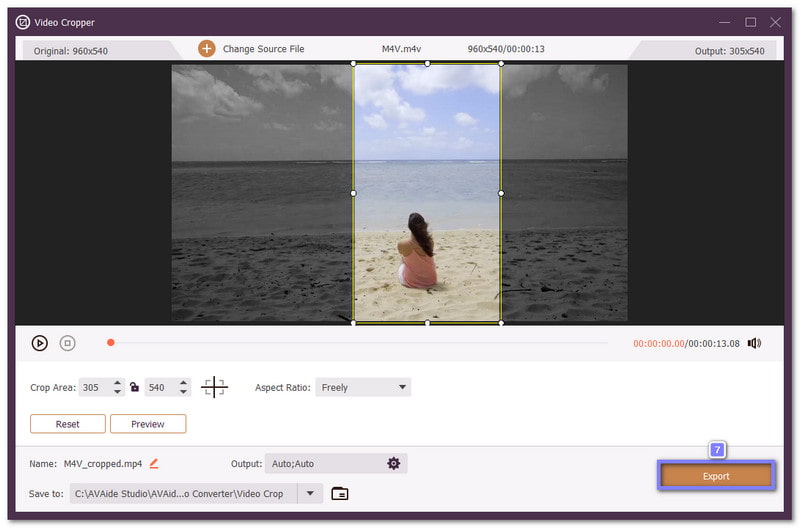Click the Preview button
The image size is (800, 528).
[x=148, y=424]
